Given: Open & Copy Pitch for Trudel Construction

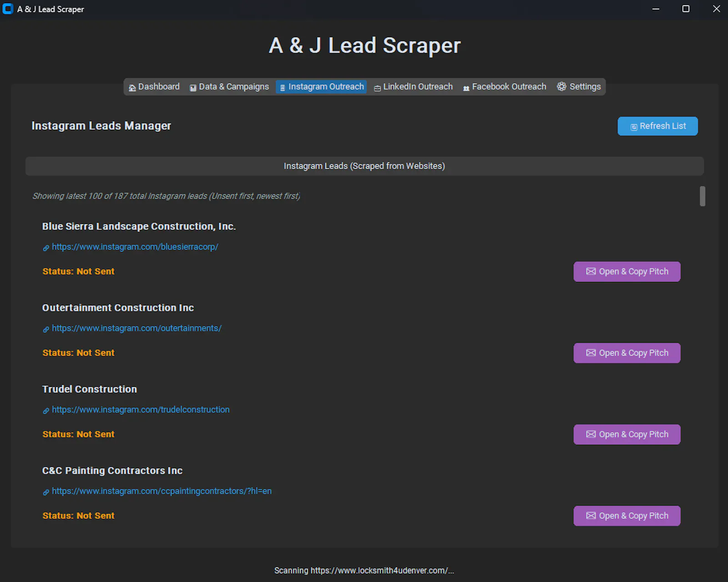Looking at the screenshot, I should coord(627,434).
